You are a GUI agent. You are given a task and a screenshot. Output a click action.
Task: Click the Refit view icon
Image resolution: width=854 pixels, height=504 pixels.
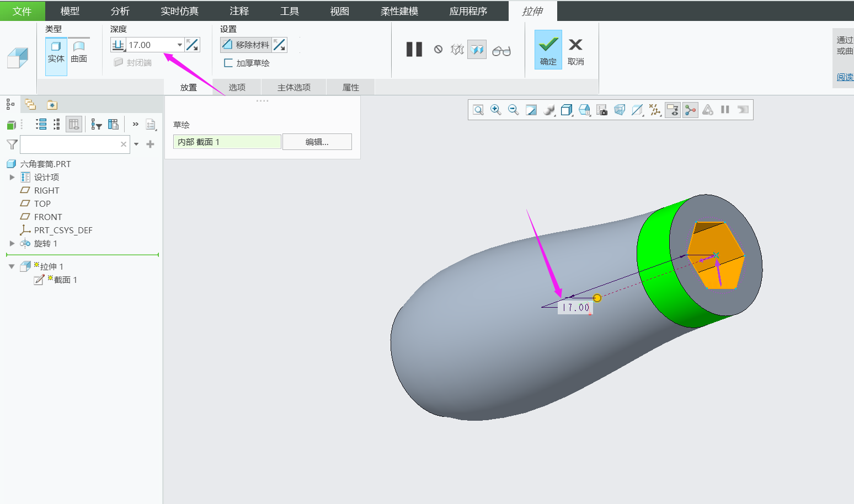(478, 110)
